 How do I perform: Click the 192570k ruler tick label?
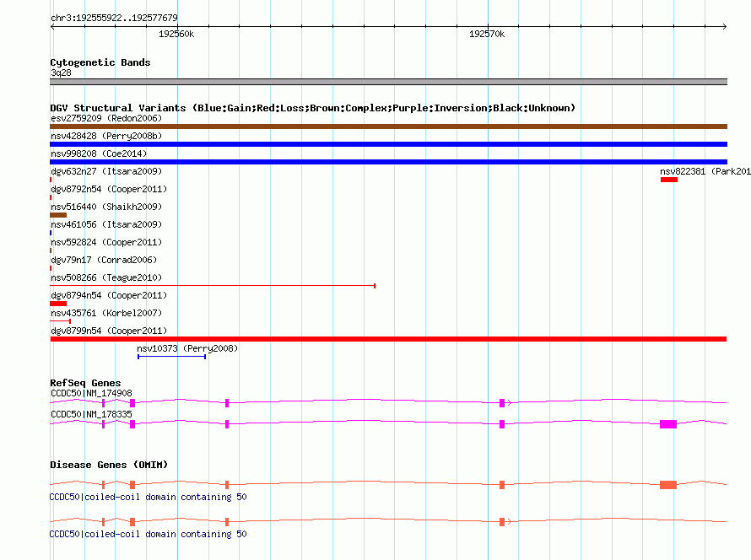487,34
